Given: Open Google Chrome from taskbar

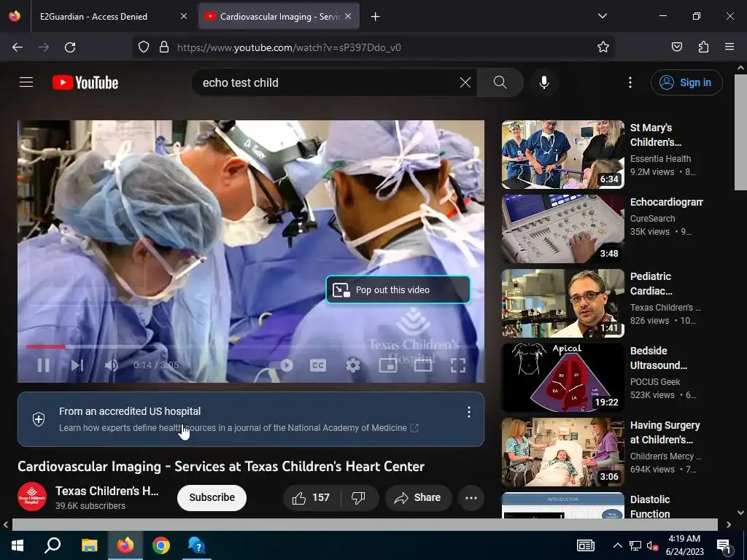Looking at the screenshot, I should [x=161, y=545].
